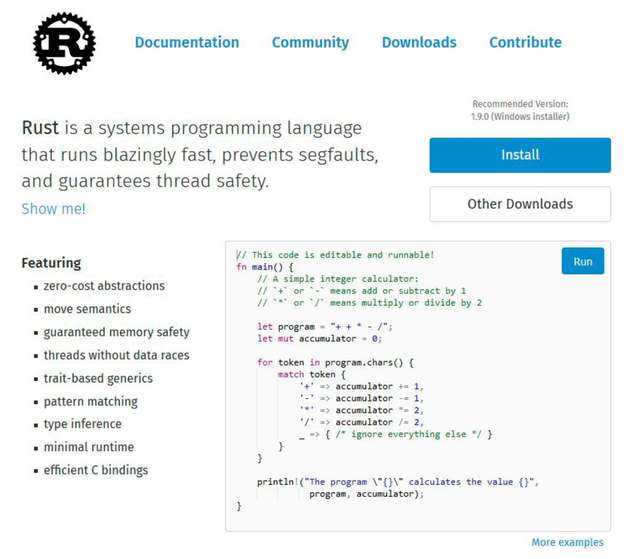Follow the Show me! link

[x=53, y=209]
